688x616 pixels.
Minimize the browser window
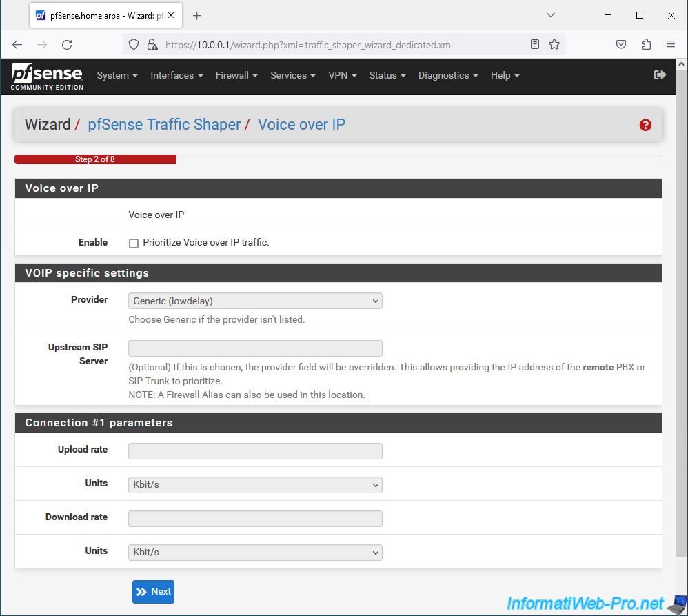click(608, 15)
